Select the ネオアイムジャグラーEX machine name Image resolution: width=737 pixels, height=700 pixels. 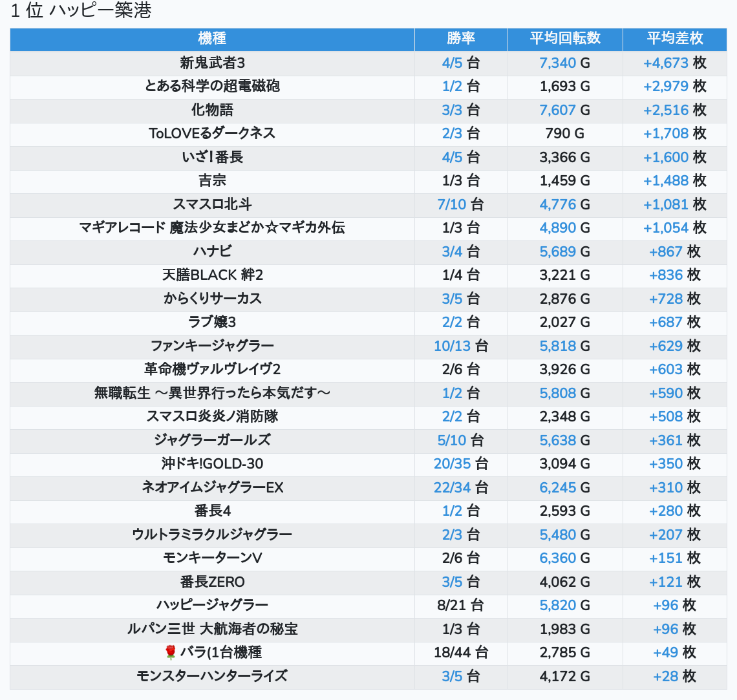click(212, 487)
